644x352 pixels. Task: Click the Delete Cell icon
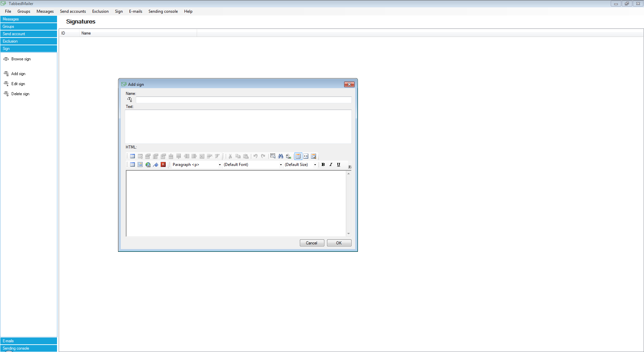pos(202,156)
